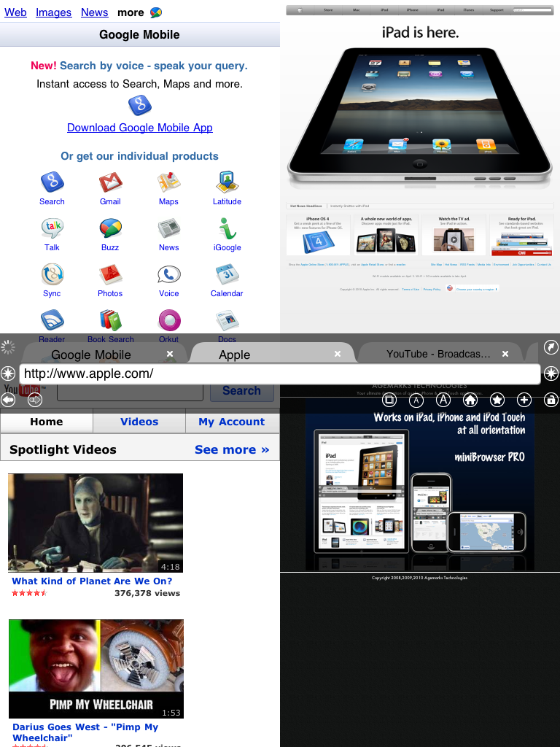Open the News link in Google top bar
This screenshot has width=560, height=747.
point(95,12)
